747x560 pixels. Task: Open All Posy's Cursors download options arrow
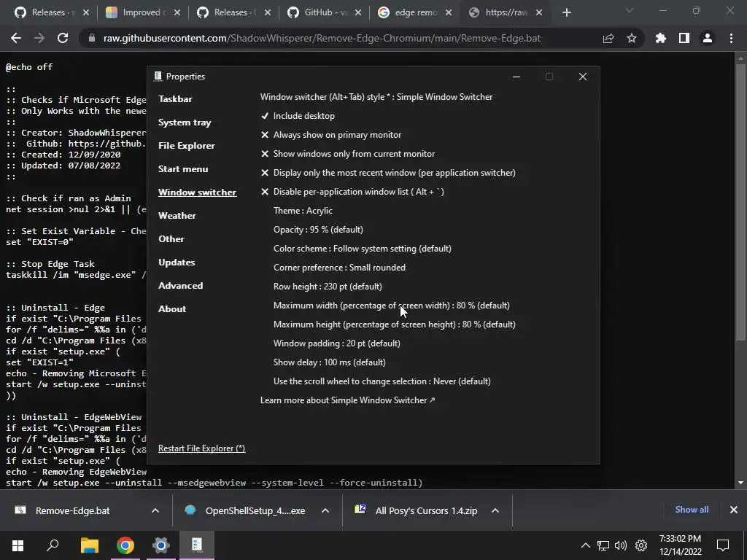(x=495, y=510)
